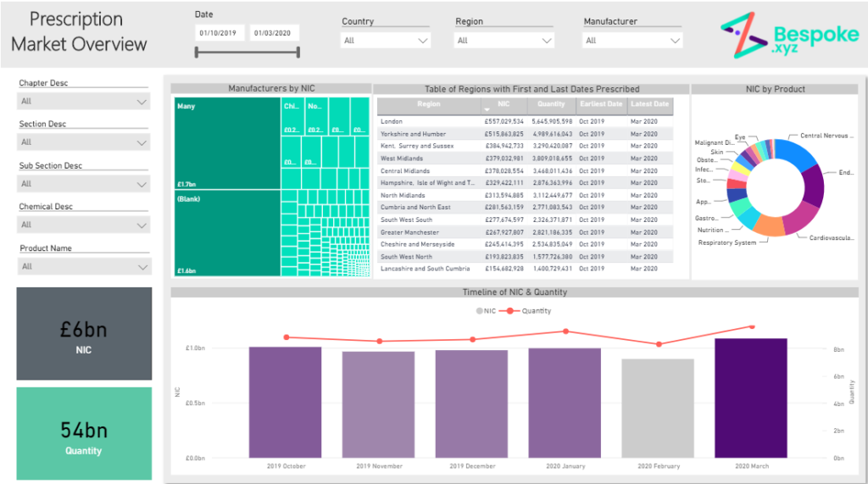Viewport: 868px width, 484px height.
Task: Select the 2019 November bar
Action: tap(378, 404)
